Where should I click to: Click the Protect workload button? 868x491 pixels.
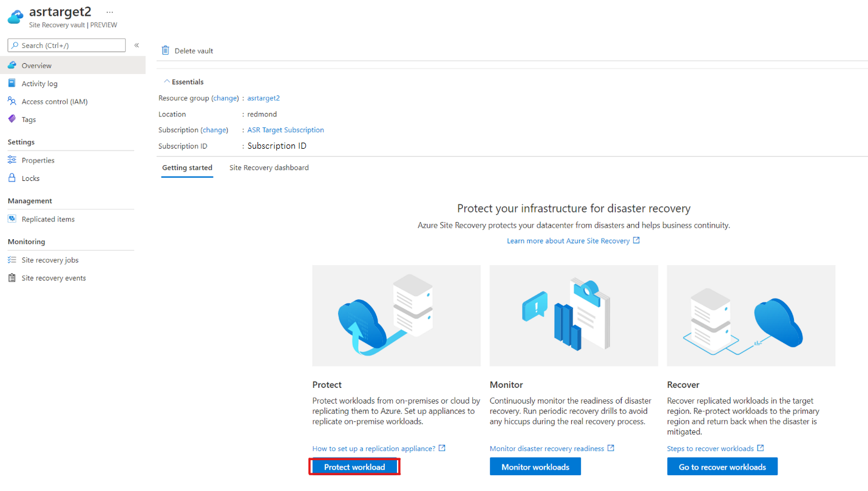[x=354, y=467]
